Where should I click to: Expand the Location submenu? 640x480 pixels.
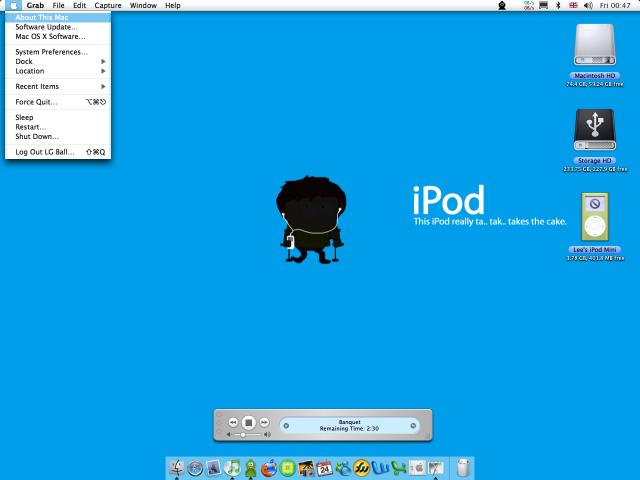point(58,71)
